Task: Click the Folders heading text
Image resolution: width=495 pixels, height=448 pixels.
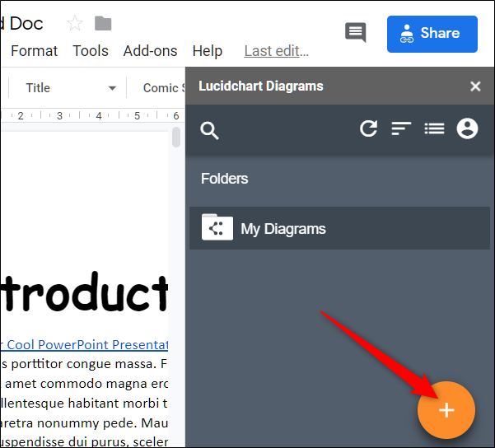Action: (224, 179)
